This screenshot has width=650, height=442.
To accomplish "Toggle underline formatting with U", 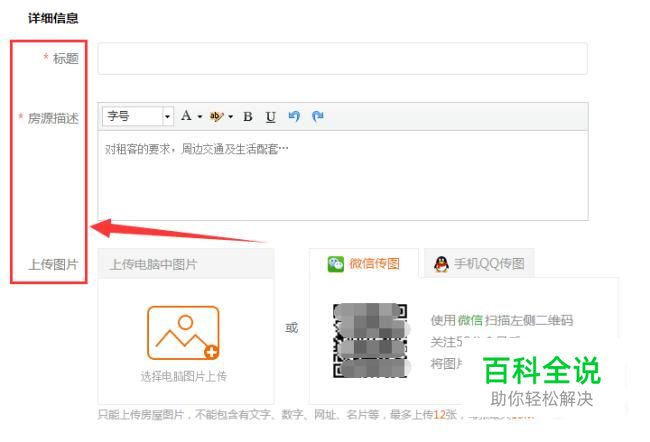I will point(271,117).
